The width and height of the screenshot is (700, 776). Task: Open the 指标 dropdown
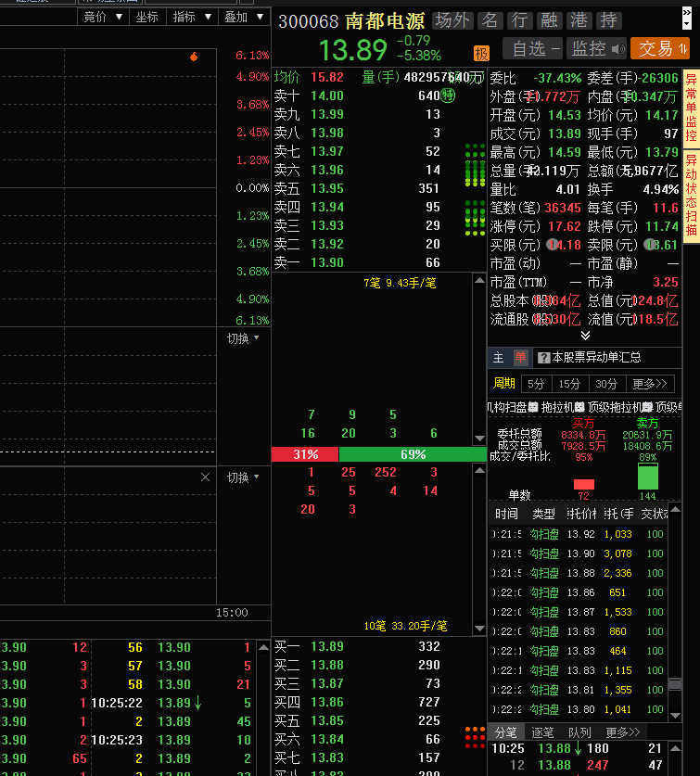coord(192,17)
